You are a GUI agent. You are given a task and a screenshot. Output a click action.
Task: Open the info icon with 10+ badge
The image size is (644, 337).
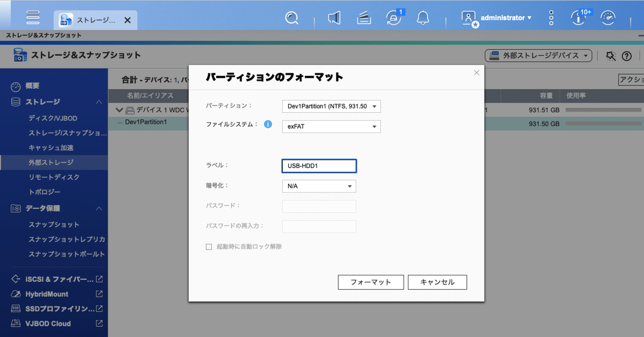(x=579, y=17)
